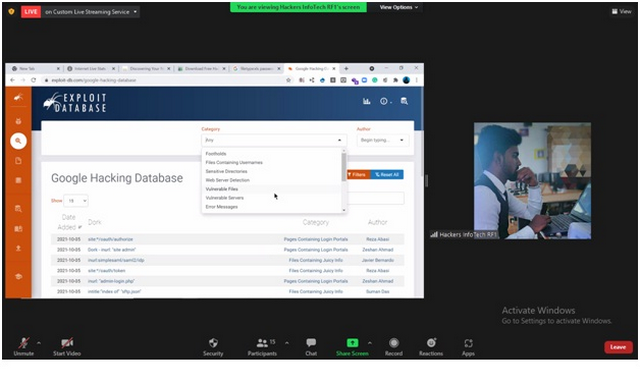Open the Author dropdown
640x382 pixels.
(x=382, y=140)
